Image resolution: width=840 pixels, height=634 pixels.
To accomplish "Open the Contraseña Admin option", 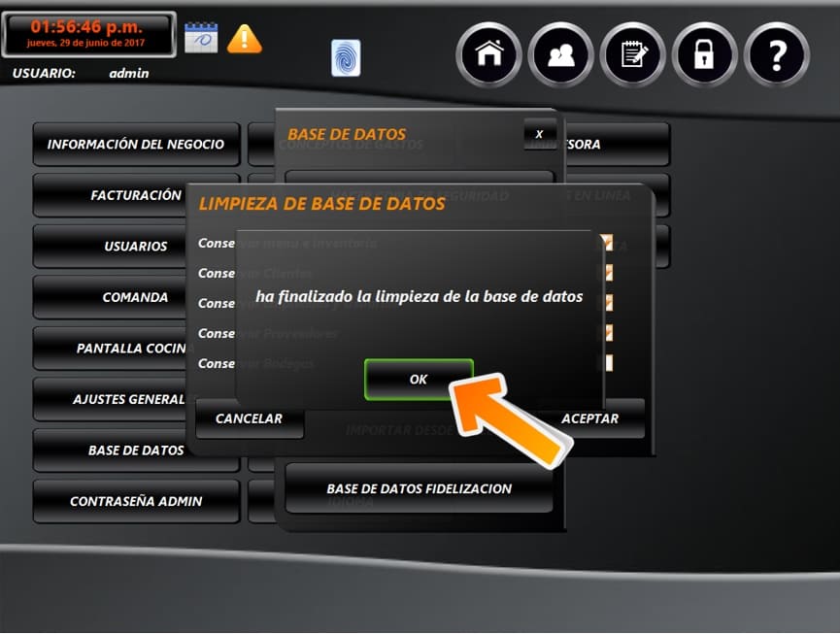I will pyautogui.click(x=136, y=502).
